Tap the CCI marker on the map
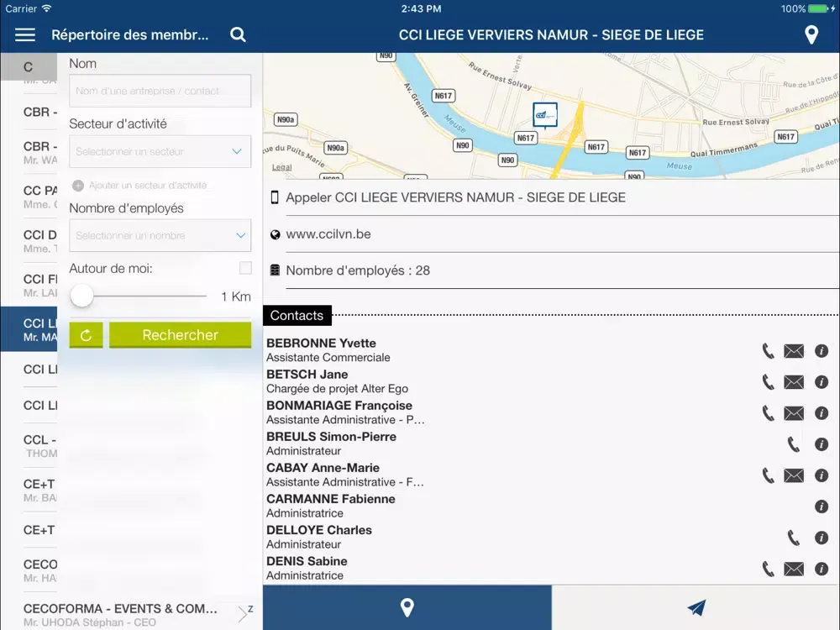This screenshot has width=840, height=630. 545,116
